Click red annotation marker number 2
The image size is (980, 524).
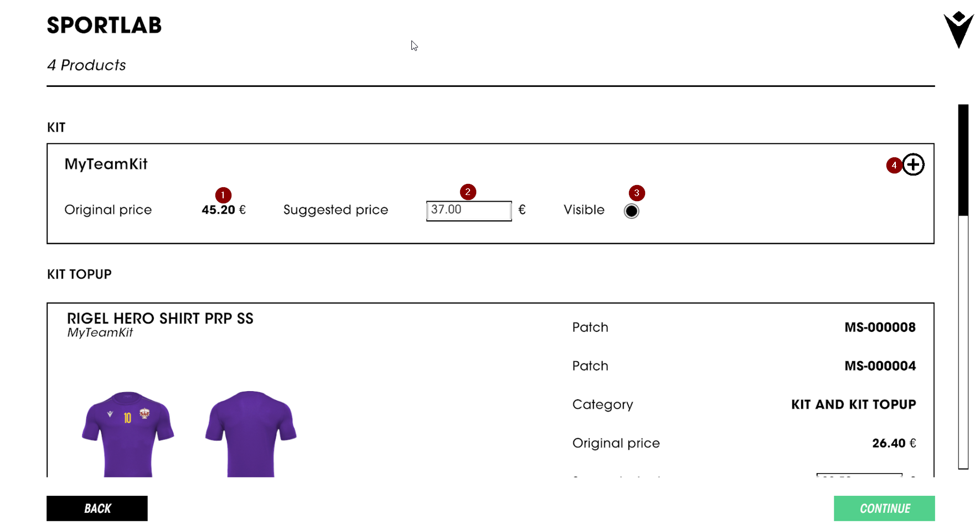pyautogui.click(x=468, y=192)
